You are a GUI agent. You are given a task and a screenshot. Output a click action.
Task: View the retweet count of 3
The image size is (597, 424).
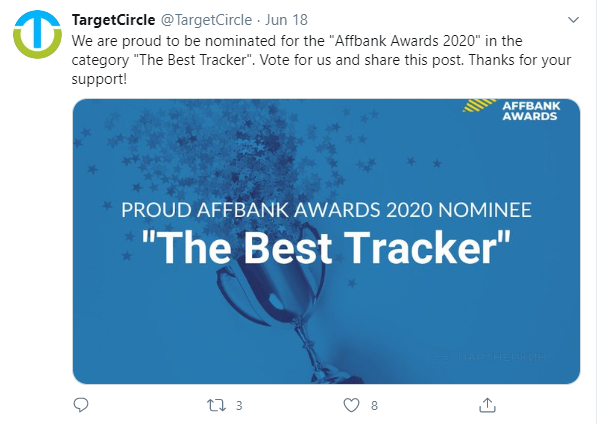tap(239, 406)
